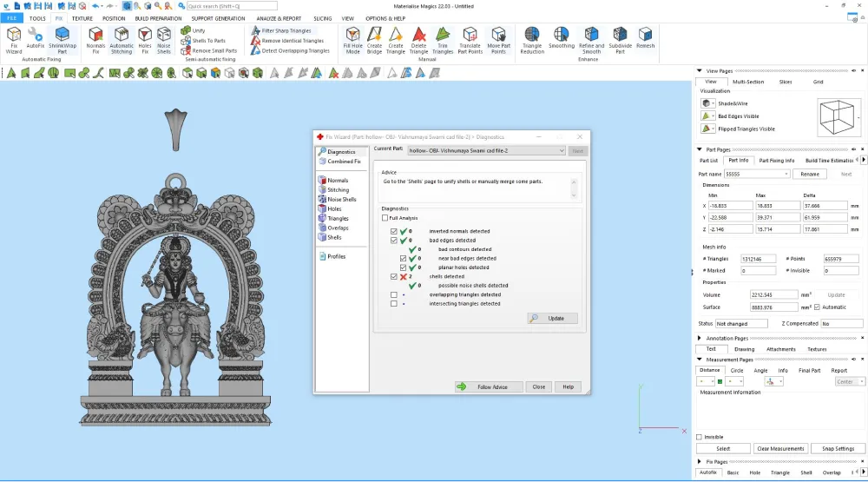Click Shells To Parts
This screenshot has width=868, height=482.
click(x=203, y=41)
